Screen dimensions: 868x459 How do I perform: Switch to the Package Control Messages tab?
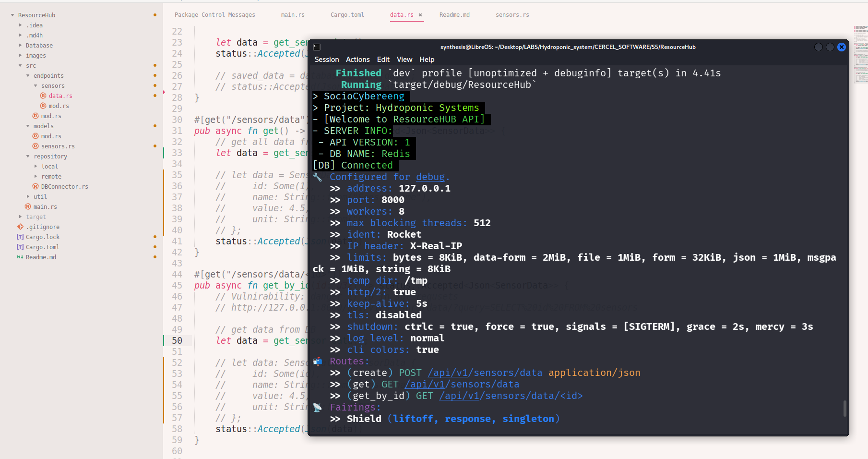click(x=214, y=15)
